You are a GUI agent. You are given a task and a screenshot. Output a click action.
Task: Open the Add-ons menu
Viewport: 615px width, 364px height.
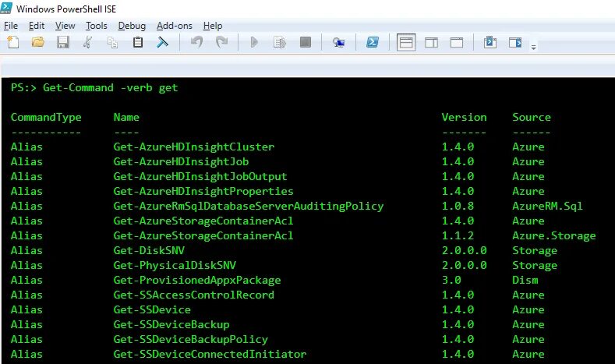click(x=175, y=26)
